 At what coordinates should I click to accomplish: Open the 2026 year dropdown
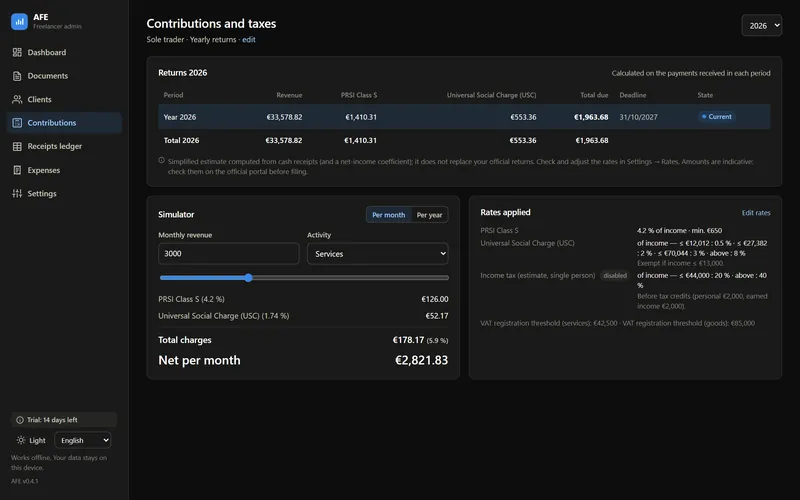click(x=762, y=26)
